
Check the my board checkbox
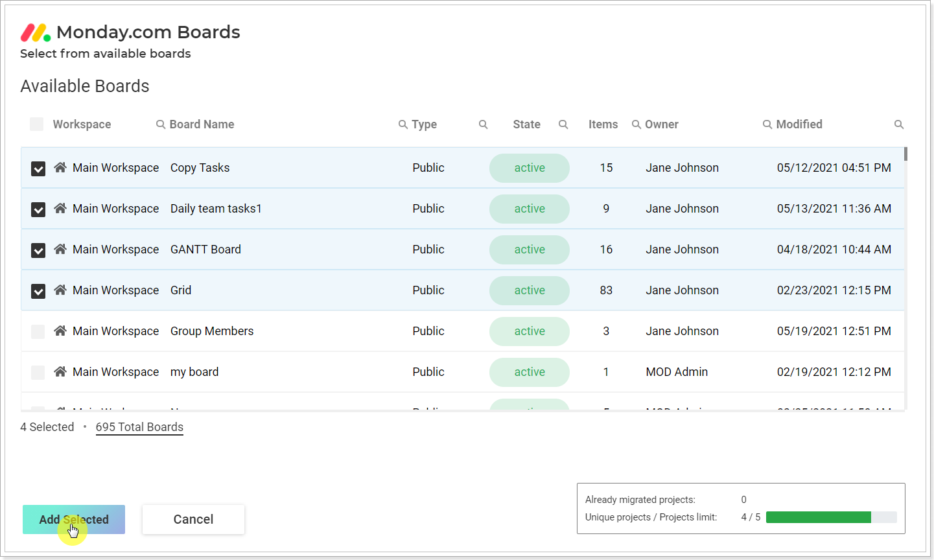point(38,372)
